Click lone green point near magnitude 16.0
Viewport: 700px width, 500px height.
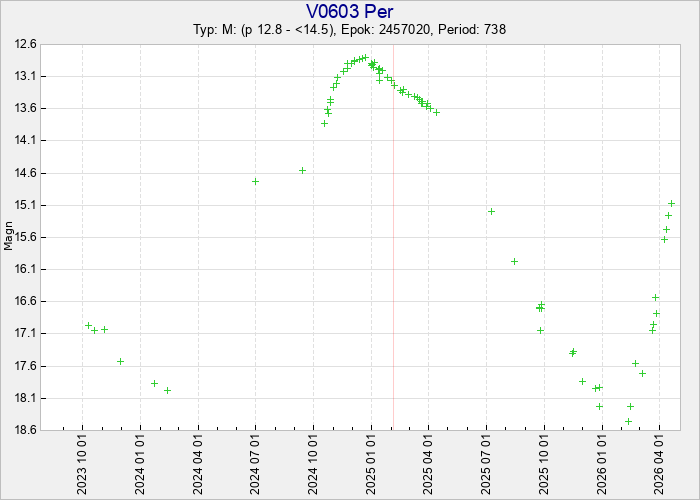point(514,261)
